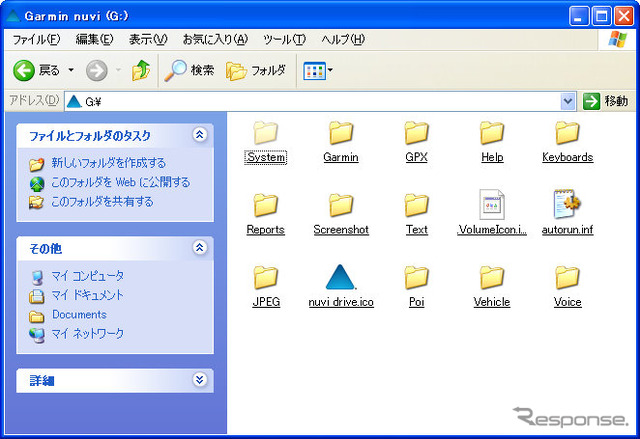Image resolution: width=640 pixels, height=439 pixels.
Task: Select the Help folder icon
Action: tap(492, 133)
